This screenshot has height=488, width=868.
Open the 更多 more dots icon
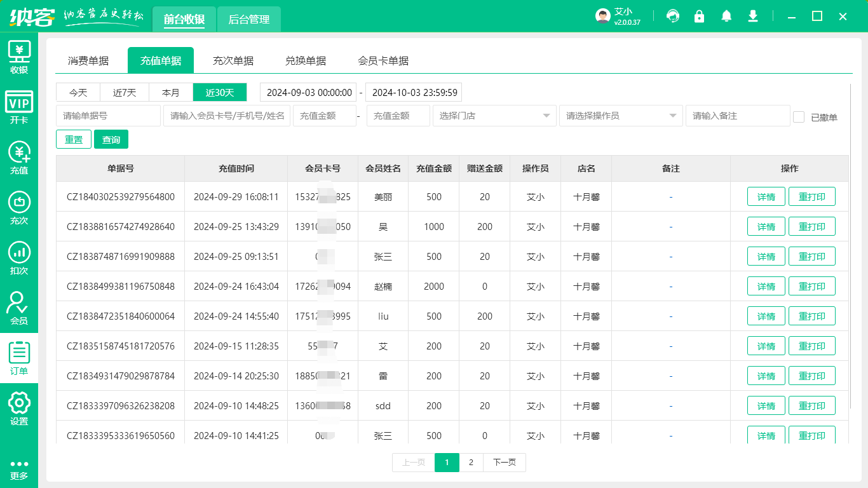pyautogui.click(x=19, y=470)
